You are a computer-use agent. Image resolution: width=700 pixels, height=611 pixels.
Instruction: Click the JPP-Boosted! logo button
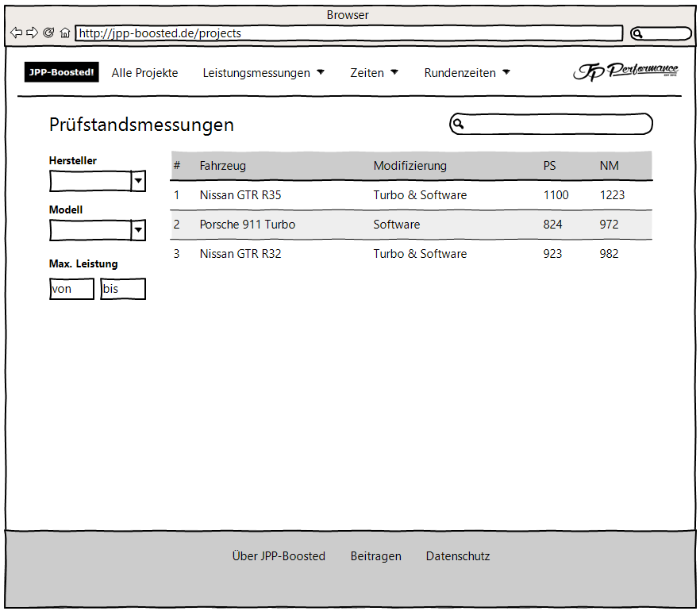(x=61, y=71)
